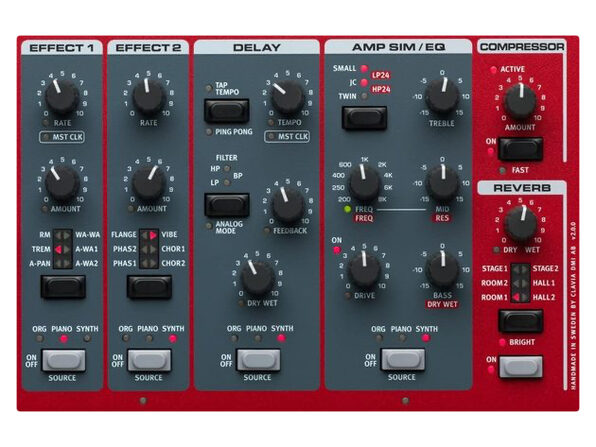Click the Compressor ON button

520,149
